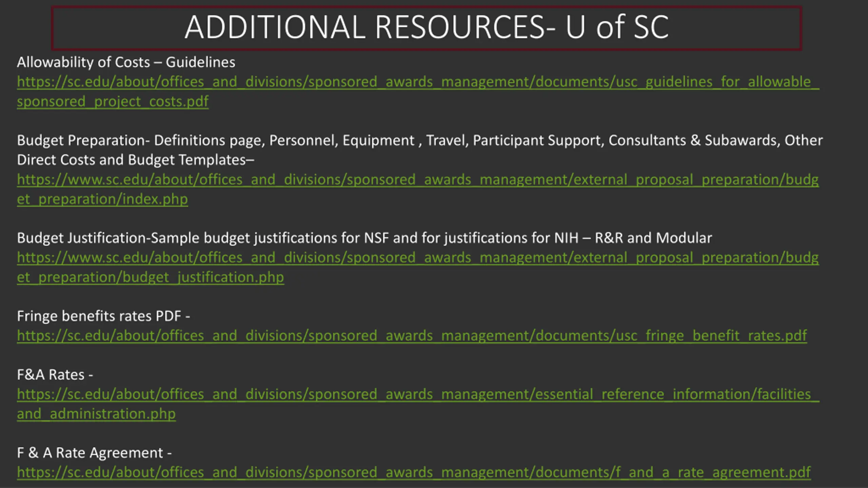Screen dimensions: 868x488
Task: Open the budget_justification.php link
Action: pos(417,258)
